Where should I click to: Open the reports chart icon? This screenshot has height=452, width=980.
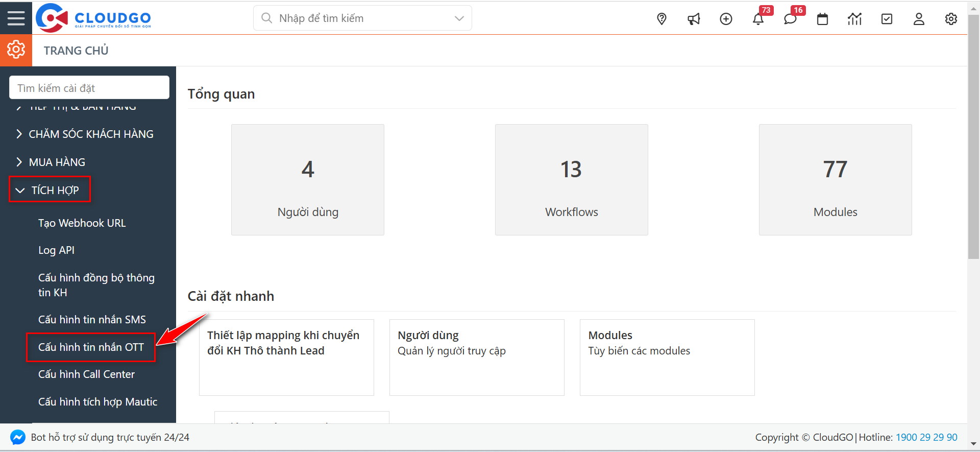[854, 19]
